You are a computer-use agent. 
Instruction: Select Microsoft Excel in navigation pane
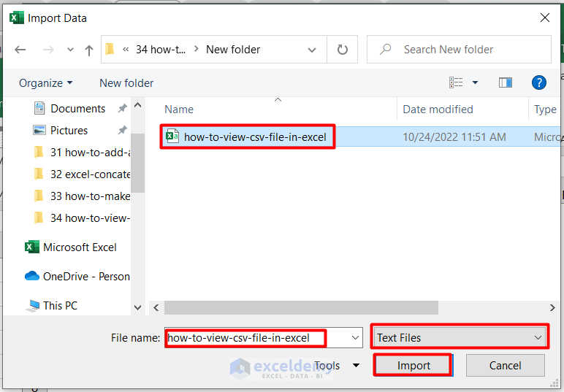[80, 247]
